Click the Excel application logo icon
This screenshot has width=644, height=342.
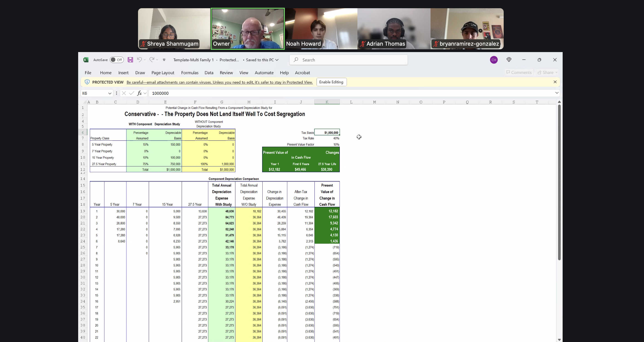[86, 60]
